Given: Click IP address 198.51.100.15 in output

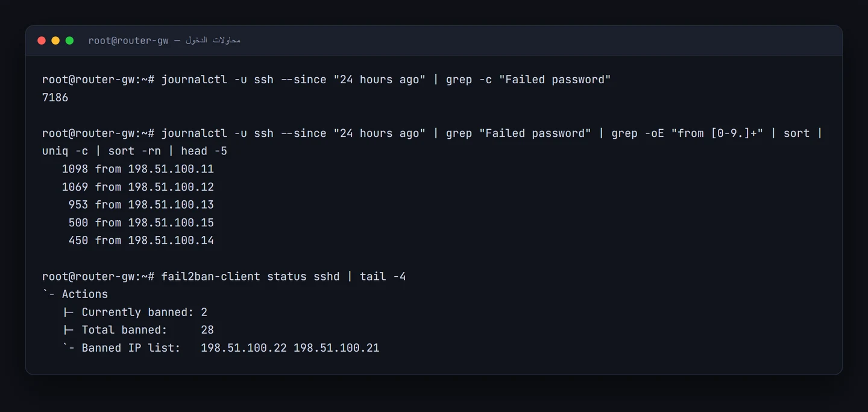Looking at the screenshot, I should pyautogui.click(x=171, y=223).
